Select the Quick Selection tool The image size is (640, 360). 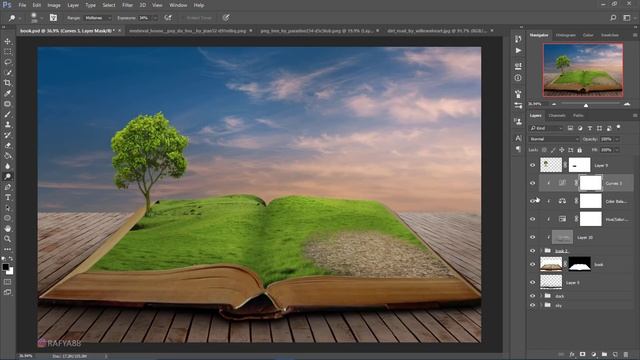[7, 72]
